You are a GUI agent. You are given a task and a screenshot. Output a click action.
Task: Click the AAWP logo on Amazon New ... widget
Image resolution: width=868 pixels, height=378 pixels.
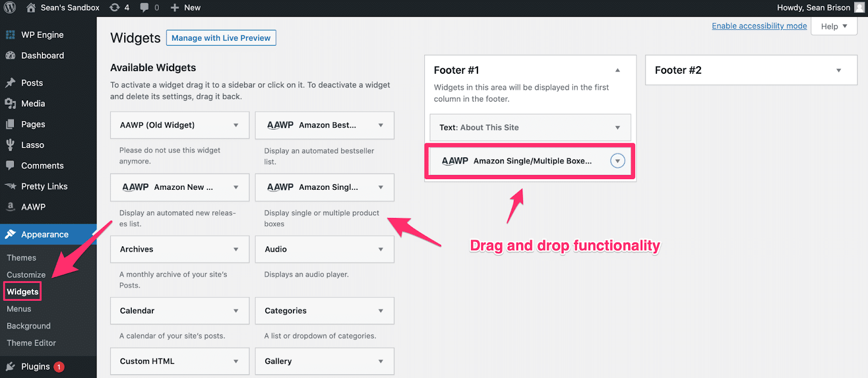136,187
